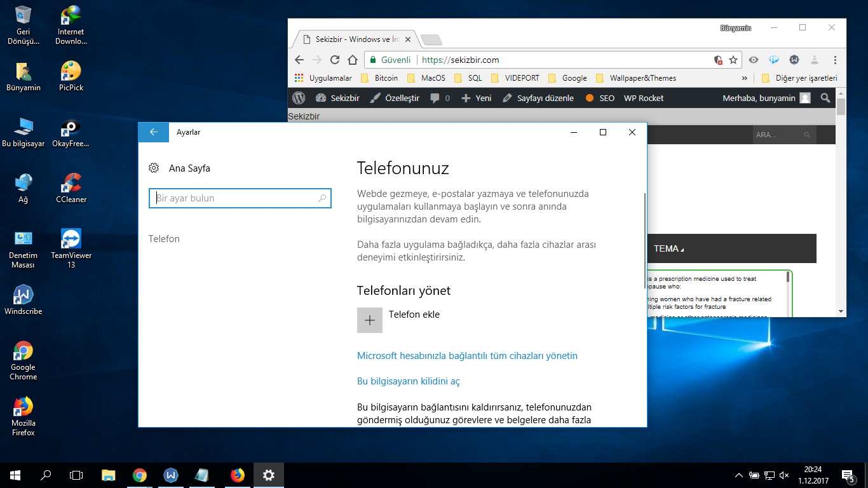This screenshot has height=488, width=868.
Task: Click Bir ayar bulun search field
Action: click(x=240, y=198)
